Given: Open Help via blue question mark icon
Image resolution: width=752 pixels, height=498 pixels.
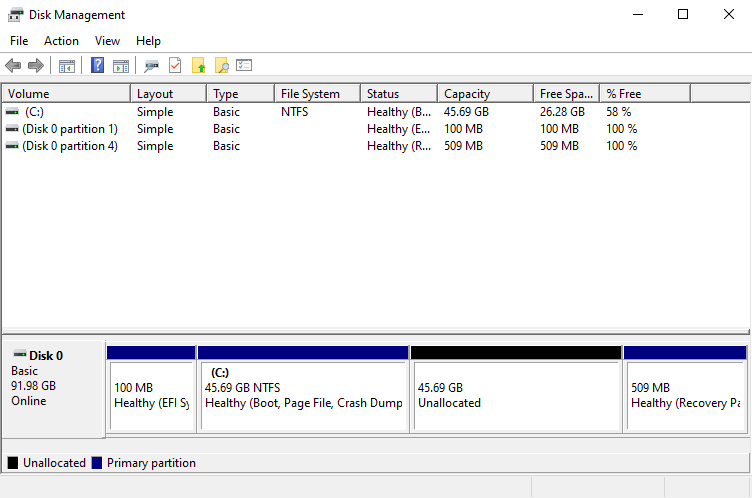Looking at the screenshot, I should 98,66.
